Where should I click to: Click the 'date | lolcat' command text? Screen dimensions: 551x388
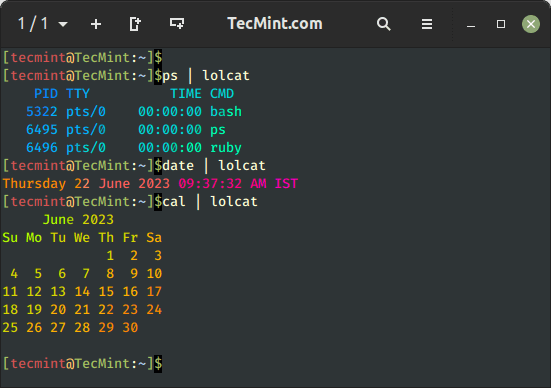pyautogui.click(x=214, y=166)
